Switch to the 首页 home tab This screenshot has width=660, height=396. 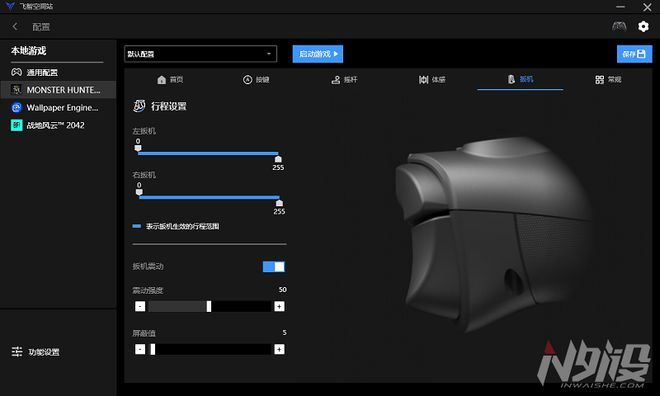click(170, 80)
